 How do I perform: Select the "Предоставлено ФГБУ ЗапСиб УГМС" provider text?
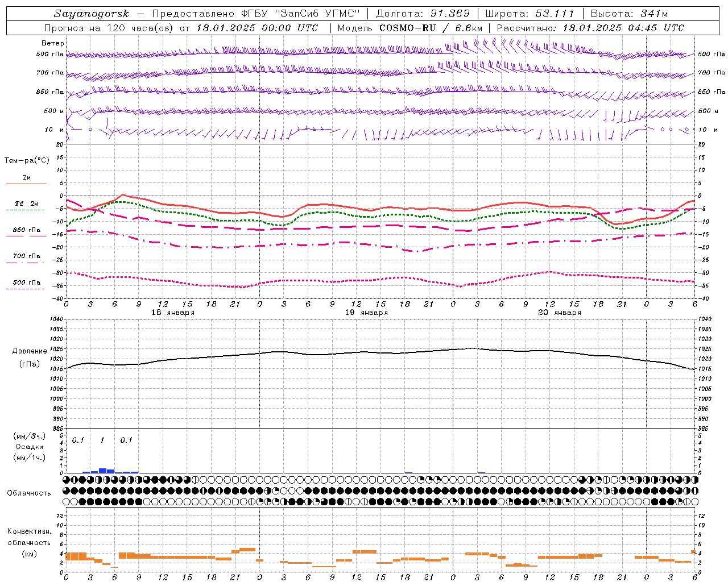(x=257, y=14)
